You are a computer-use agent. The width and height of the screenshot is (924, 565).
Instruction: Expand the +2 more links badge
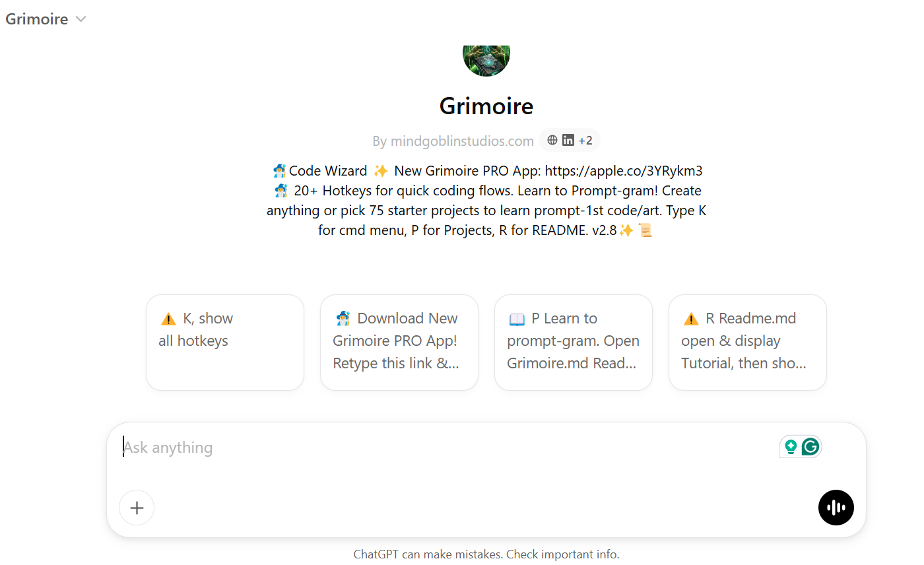tap(585, 141)
